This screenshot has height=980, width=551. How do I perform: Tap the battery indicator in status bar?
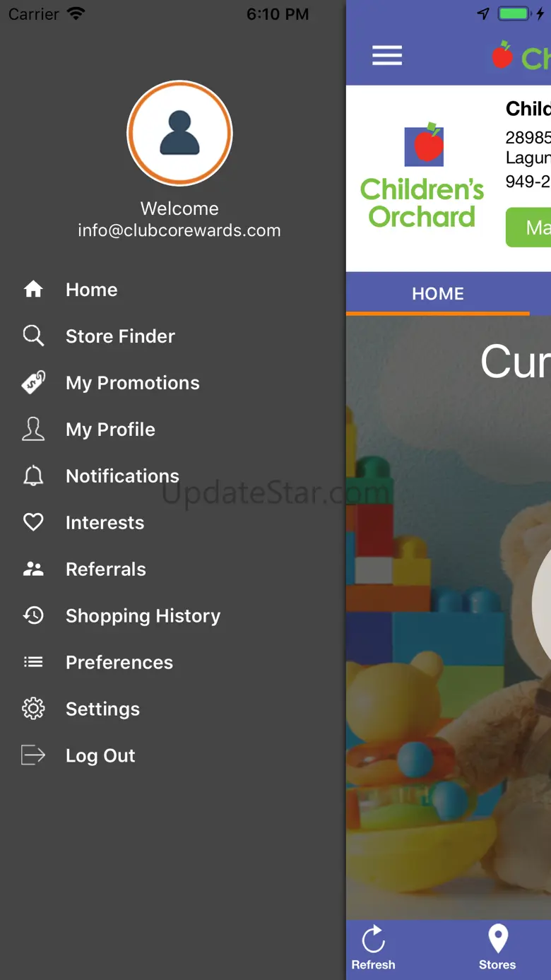click(x=514, y=14)
